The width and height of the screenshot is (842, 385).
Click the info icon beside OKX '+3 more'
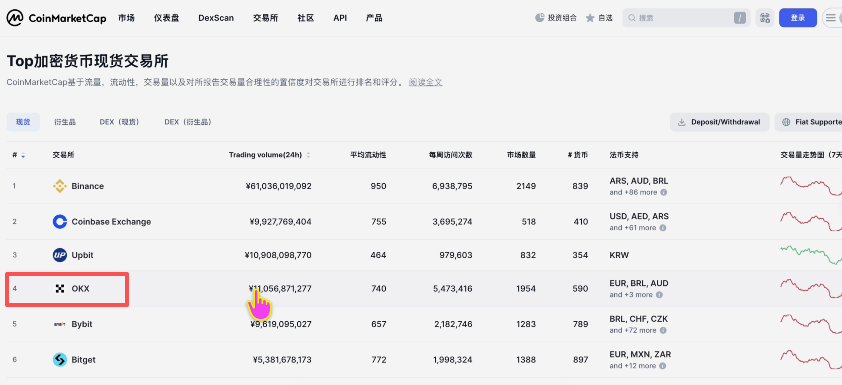click(659, 295)
